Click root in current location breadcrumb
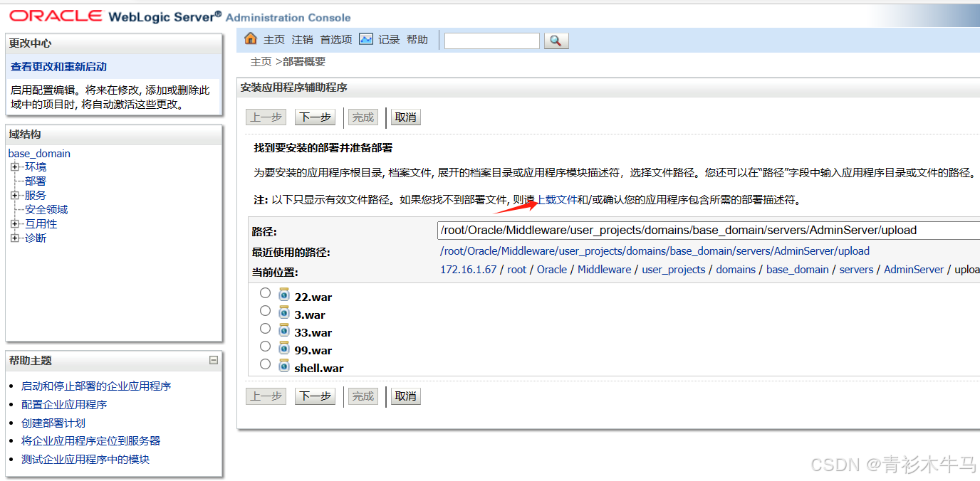Viewport: 980px width, 481px height. click(517, 270)
